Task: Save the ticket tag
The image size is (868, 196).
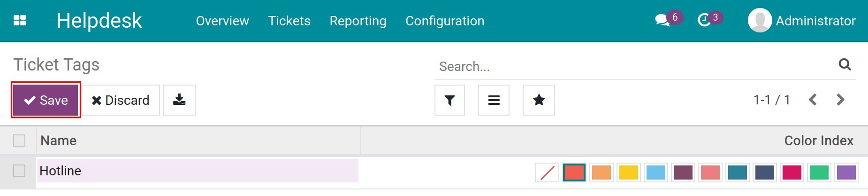Action: [x=46, y=100]
